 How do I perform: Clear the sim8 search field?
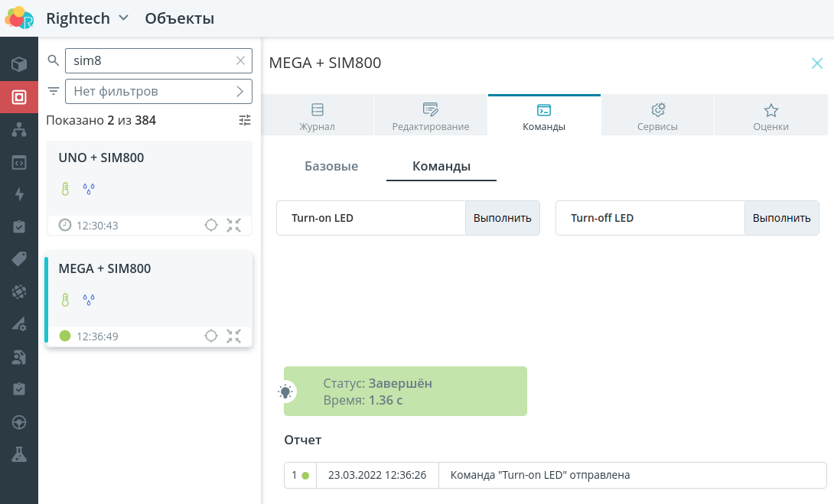(x=240, y=60)
